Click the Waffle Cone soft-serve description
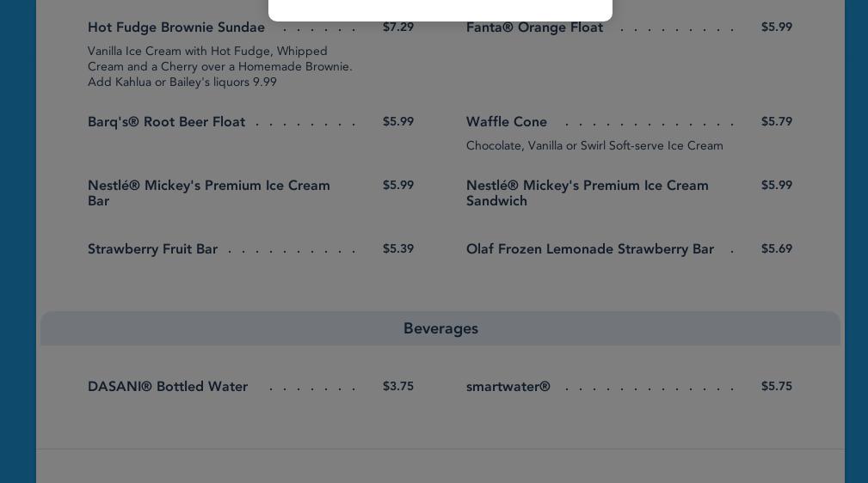Screen dimensions: 868x483 pyautogui.click(x=594, y=146)
